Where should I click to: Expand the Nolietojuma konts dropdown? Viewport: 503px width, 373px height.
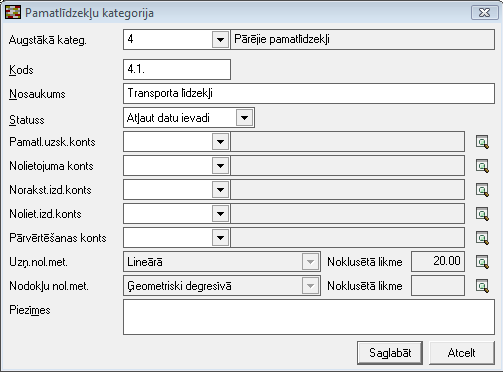220,166
